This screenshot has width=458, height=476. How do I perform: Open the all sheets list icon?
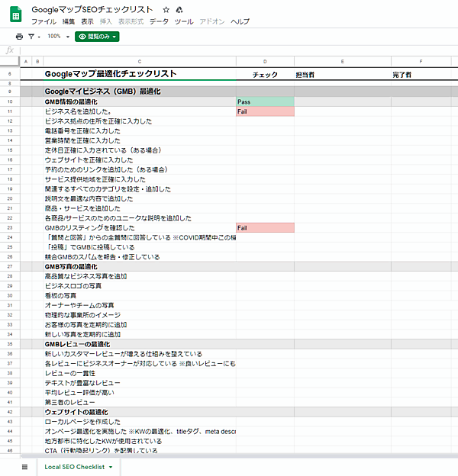tap(24, 466)
